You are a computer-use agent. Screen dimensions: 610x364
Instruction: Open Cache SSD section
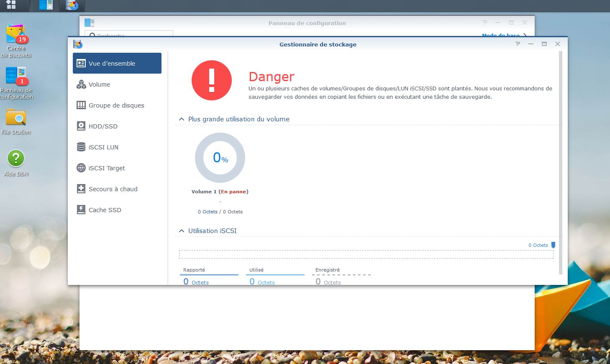click(105, 210)
